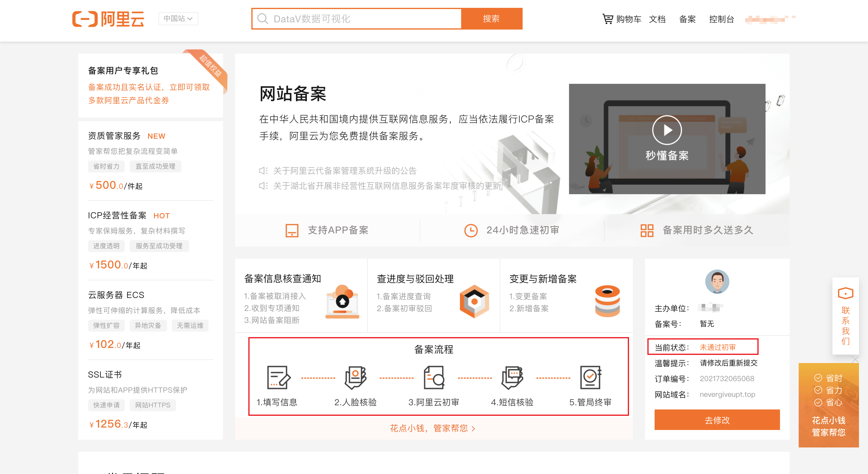The image size is (868, 474).
Task: Open notice 关于阿里云代备案管理系统升级的公告
Action: pyautogui.click(x=345, y=171)
